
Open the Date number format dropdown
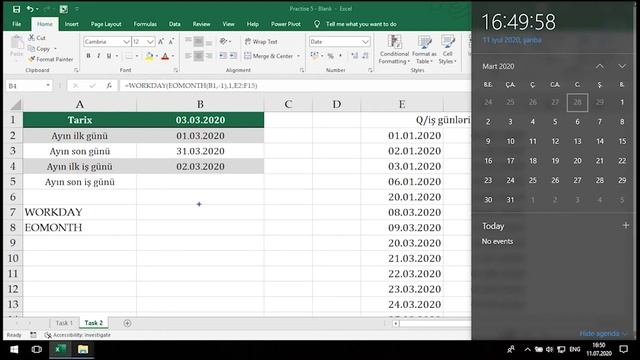pos(365,42)
